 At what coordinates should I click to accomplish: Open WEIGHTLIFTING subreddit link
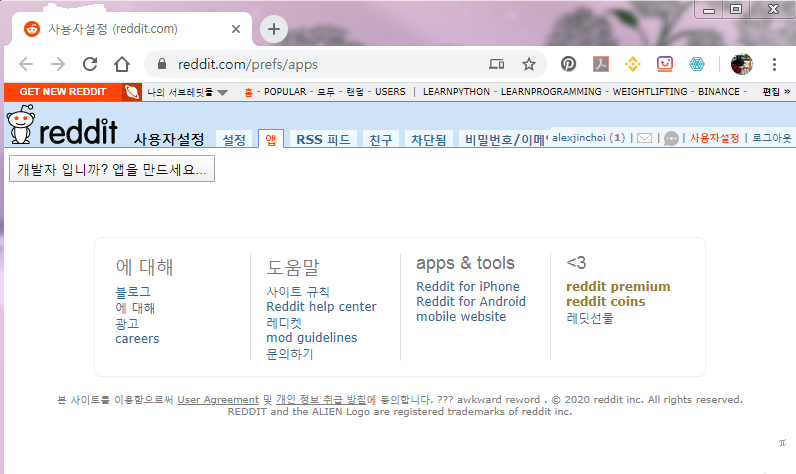(650, 92)
